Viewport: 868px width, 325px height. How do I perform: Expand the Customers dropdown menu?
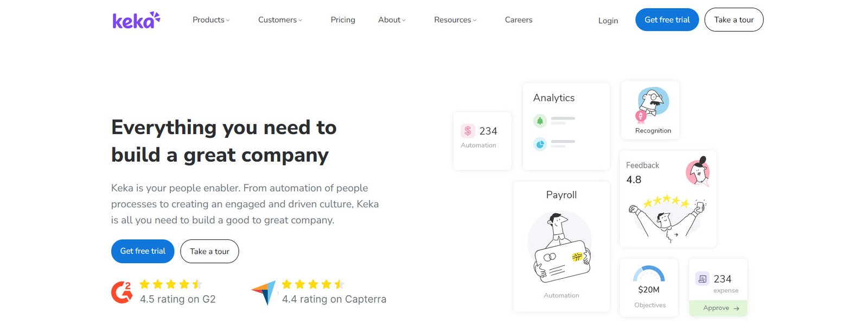[280, 20]
